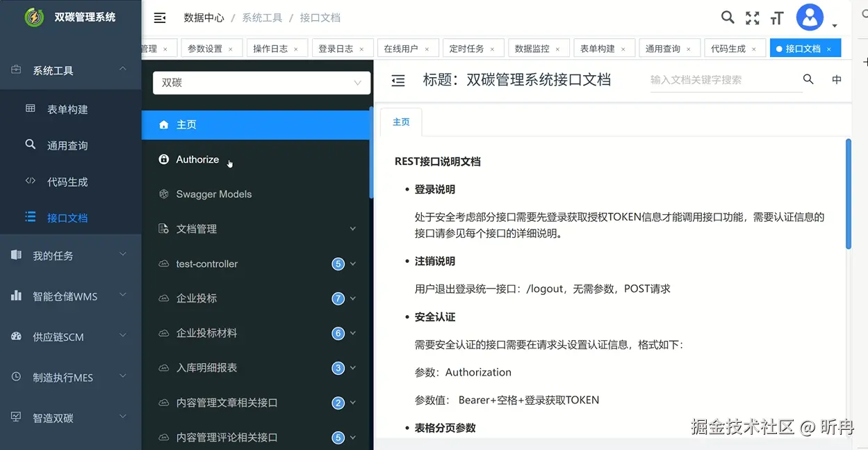Open the font size setting icon

pyautogui.click(x=777, y=18)
